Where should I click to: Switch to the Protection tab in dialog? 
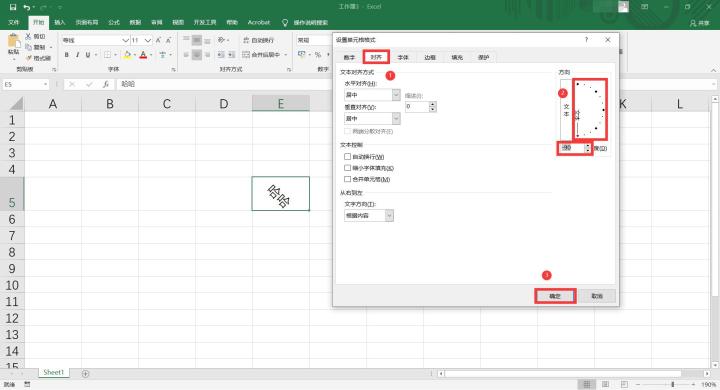click(484, 57)
